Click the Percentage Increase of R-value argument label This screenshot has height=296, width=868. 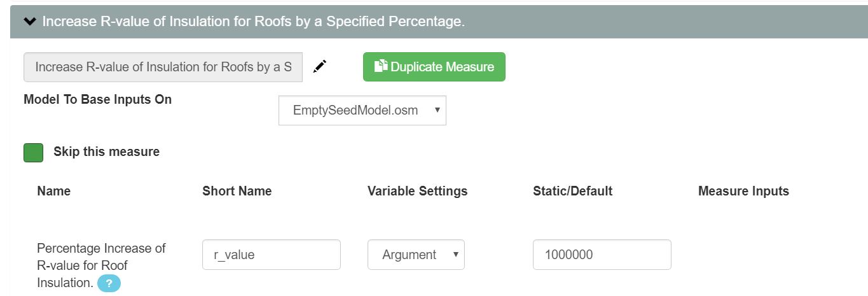click(101, 265)
